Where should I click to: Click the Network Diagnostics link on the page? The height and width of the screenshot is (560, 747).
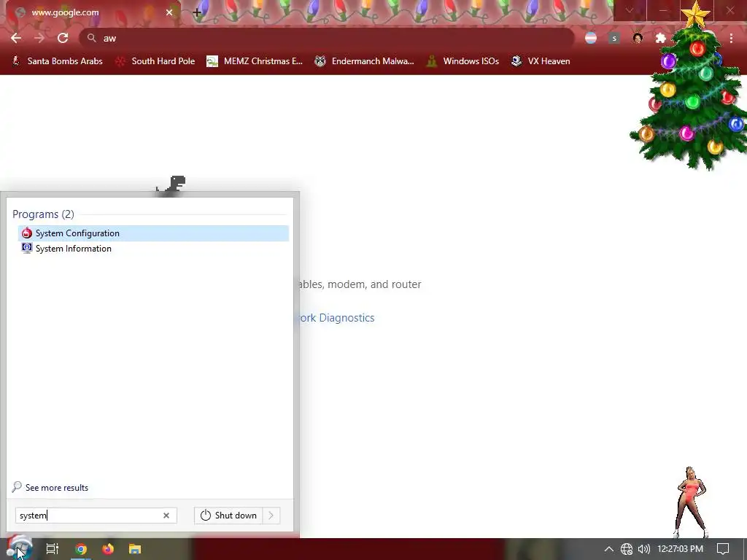(x=337, y=318)
